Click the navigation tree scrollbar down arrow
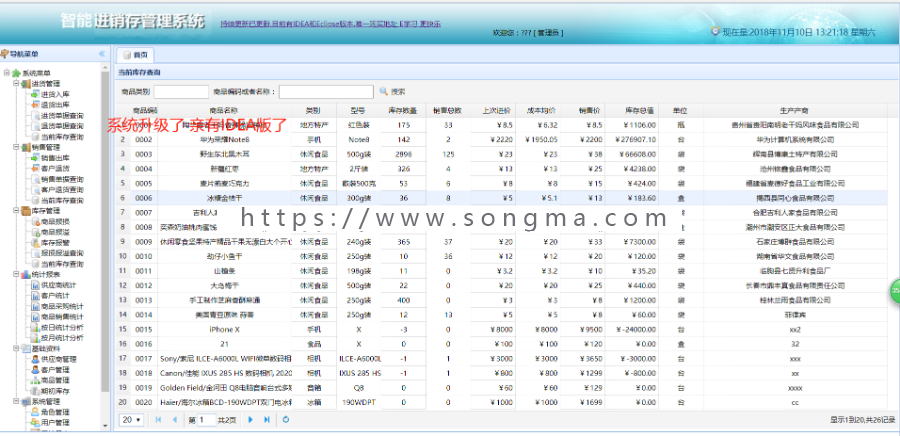The width and height of the screenshot is (900, 436). pyautogui.click(x=105, y=426)
